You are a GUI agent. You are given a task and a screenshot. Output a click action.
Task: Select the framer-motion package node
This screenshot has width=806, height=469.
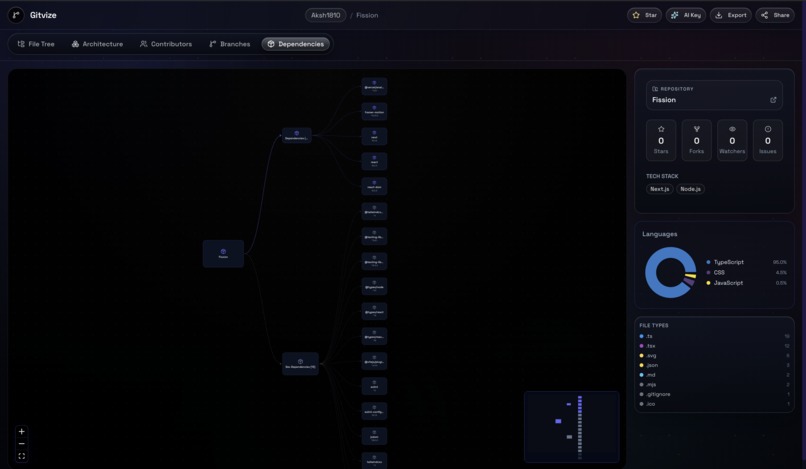[x=374, y=111]
